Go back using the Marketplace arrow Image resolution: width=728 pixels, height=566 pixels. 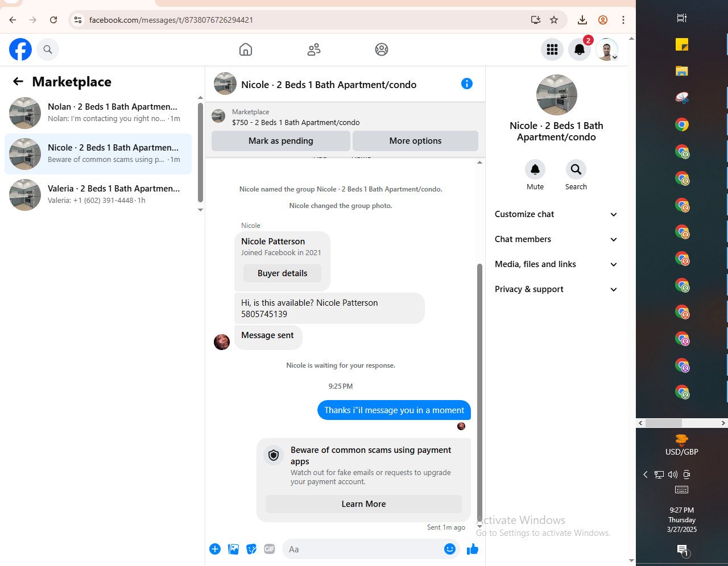click(x=18, y=82)
